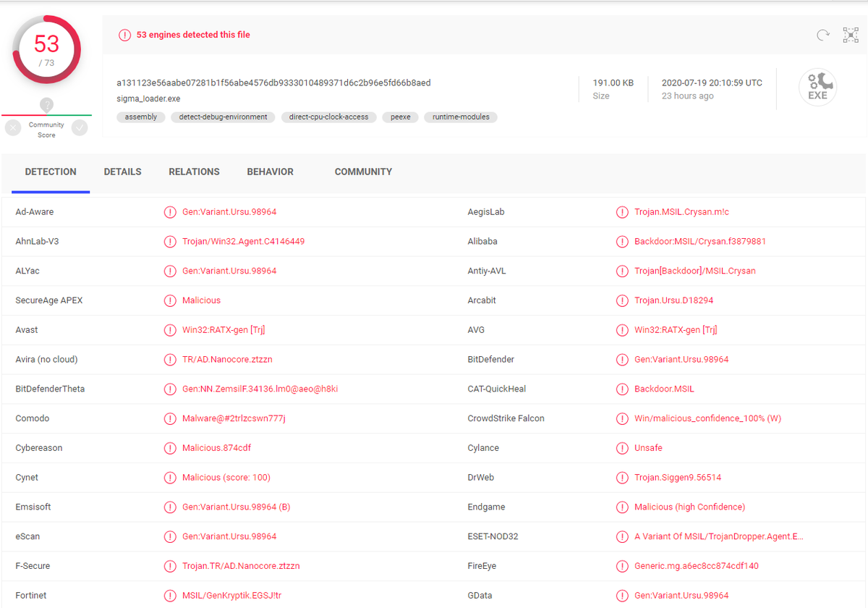Click the Community Score label

[46, 130]
